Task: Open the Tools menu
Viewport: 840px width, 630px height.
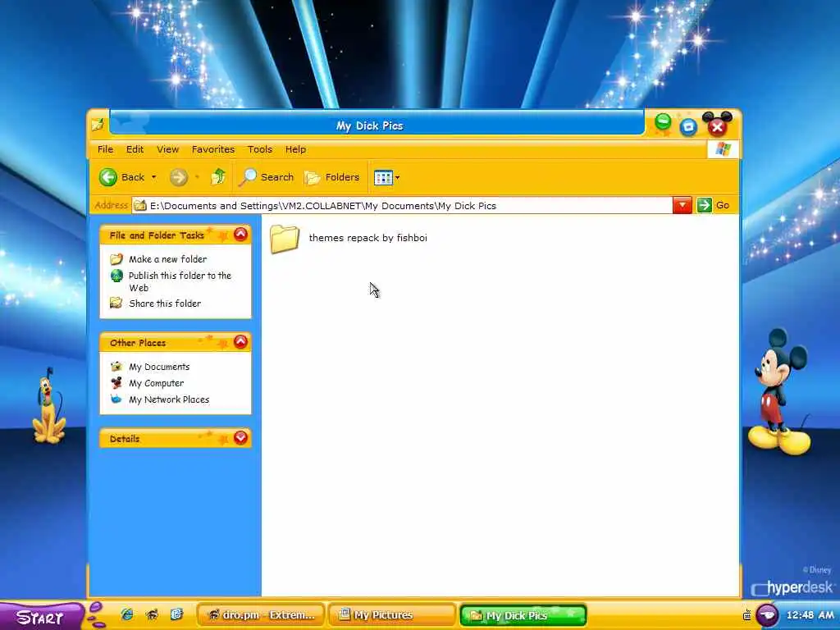Action: (x=260, y=149)
